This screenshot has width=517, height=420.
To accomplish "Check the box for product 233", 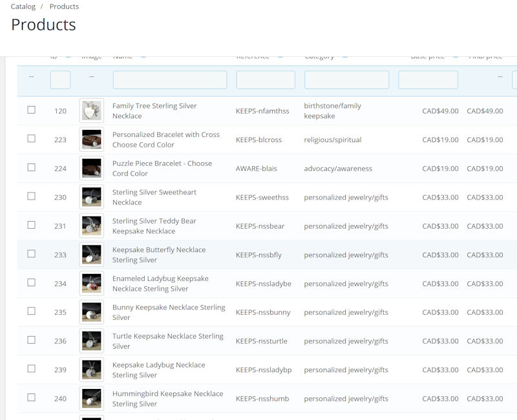I will point(31,254).
